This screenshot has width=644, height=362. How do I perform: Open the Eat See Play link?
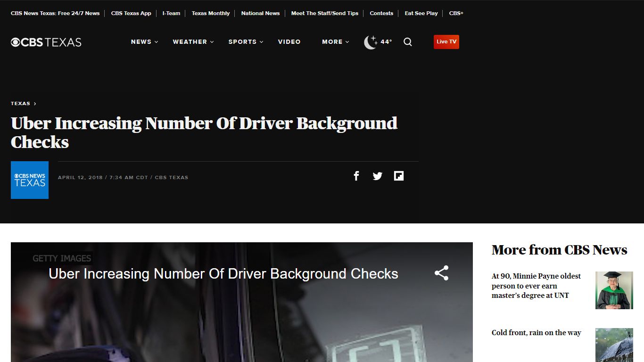(421, 13)
